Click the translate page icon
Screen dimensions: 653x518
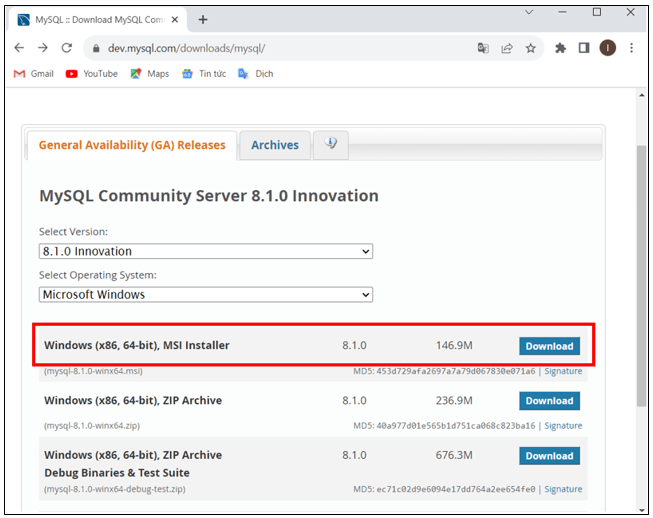(x=483, y=47)
